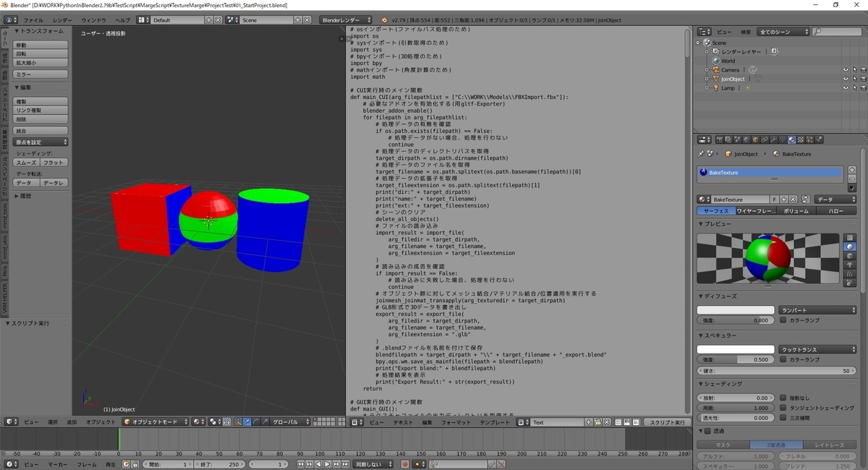This screenshot has width=868, height=470.
Task: Open the オブジェクトモード mode dropdown
Action: coord(156,422)
